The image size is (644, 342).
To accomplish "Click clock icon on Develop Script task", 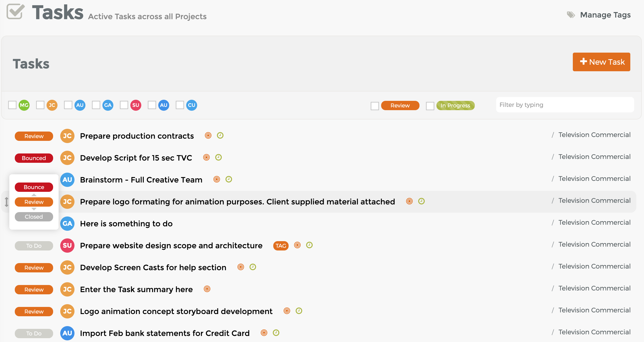I will [x=219, y=157].
